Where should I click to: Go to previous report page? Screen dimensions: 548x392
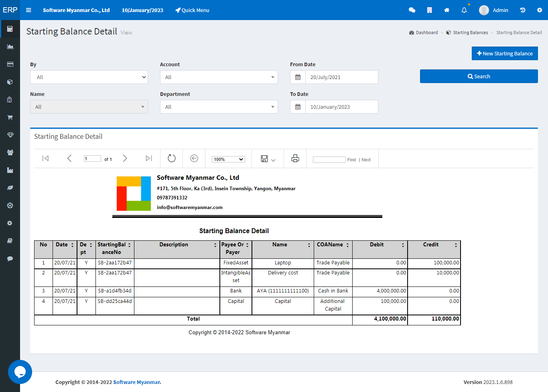[x=69, y=158]
